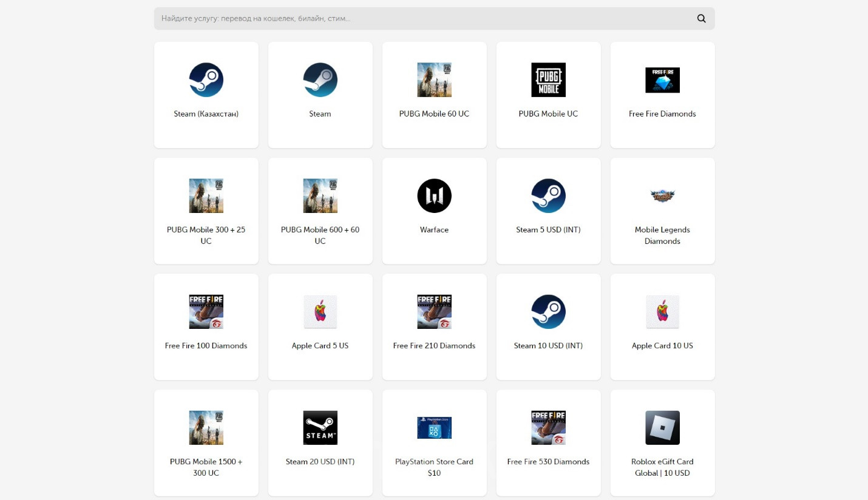Click the search magnifier icon
The image size is (868, 500).
pyautogui.click(x=701, y=19)
